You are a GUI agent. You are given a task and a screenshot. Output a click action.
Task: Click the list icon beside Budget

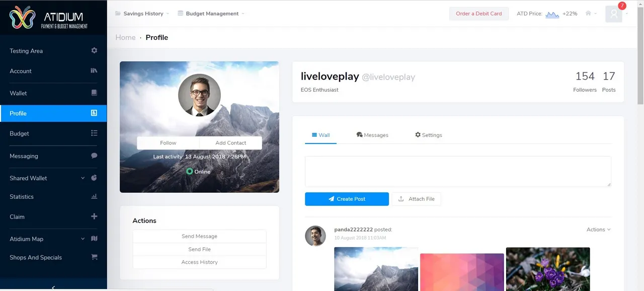tap(94, 133)
